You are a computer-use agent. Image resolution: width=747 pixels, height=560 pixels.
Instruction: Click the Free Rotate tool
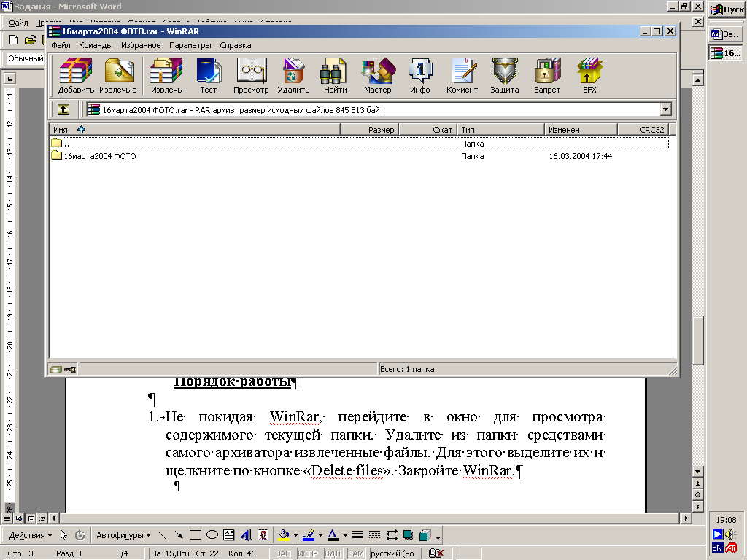point(80,534)
